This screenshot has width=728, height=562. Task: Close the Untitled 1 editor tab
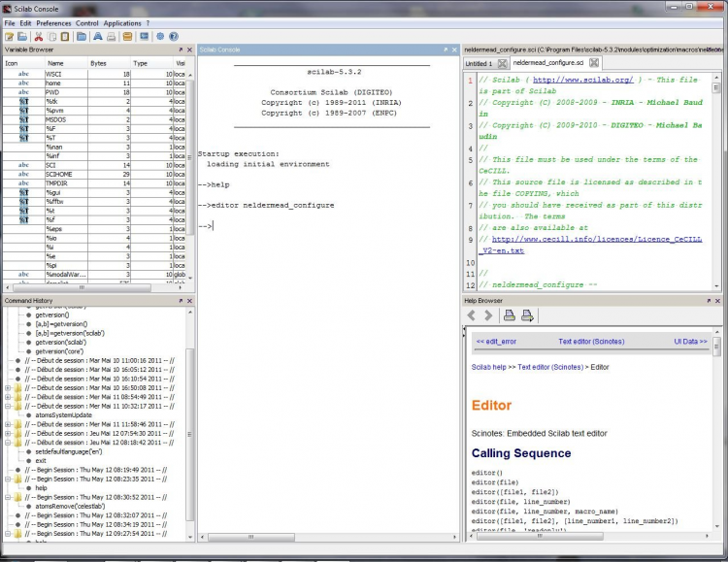(502, 63)
